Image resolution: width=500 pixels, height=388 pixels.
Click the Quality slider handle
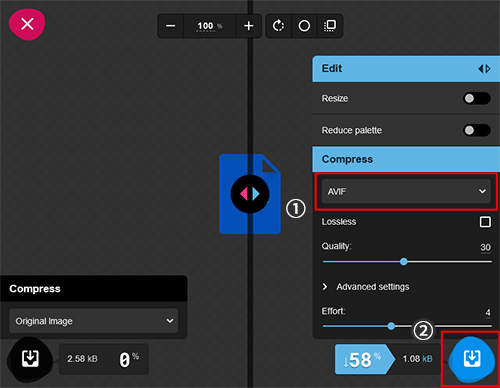pos(404,262)
